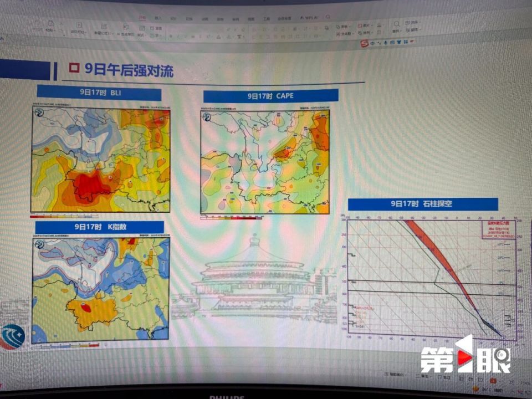
Task: Toggle the Sogou microphone voice input
Action: pos(386,43)
